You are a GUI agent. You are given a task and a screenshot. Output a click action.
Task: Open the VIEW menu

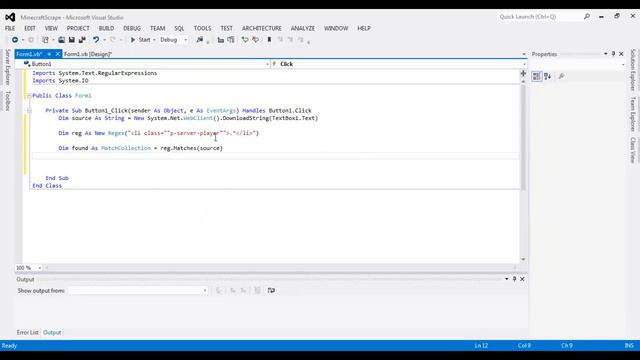pyautogui.click(x=51, y=29)
